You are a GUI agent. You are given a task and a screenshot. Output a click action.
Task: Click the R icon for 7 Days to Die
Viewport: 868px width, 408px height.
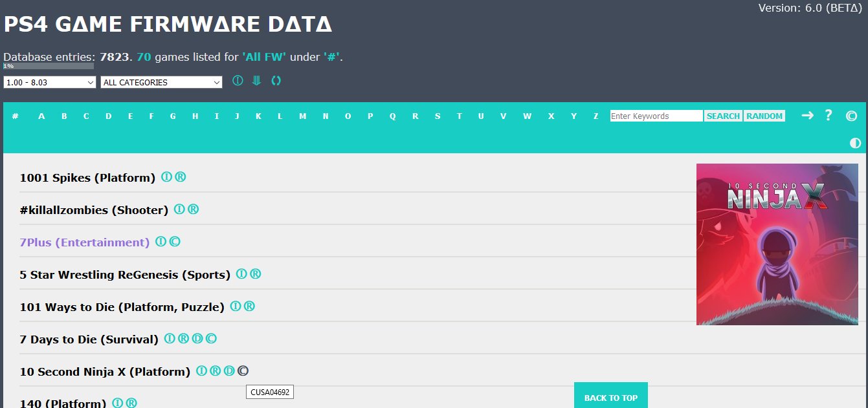[183, 338]
